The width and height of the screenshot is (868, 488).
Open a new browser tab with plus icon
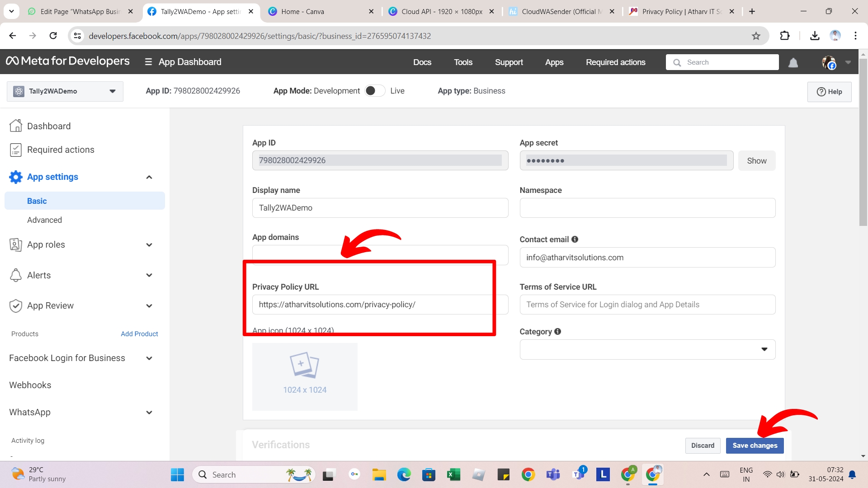(x=752, y=11)
